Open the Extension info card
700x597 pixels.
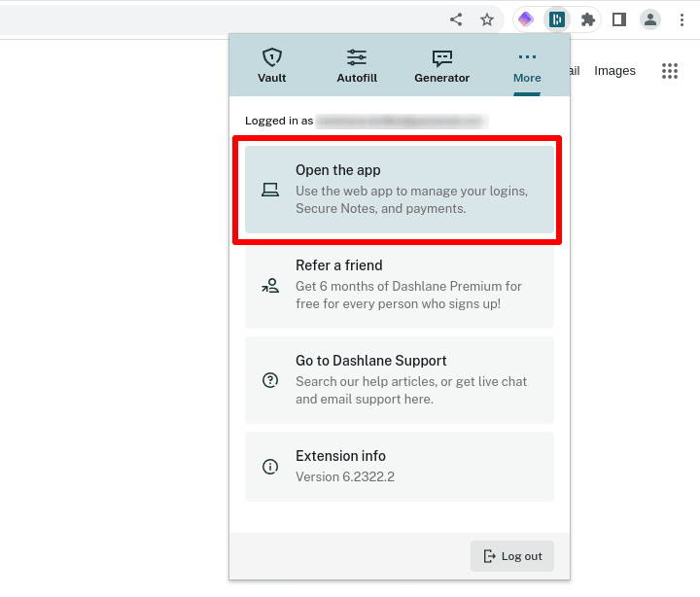tap(400, 467)
